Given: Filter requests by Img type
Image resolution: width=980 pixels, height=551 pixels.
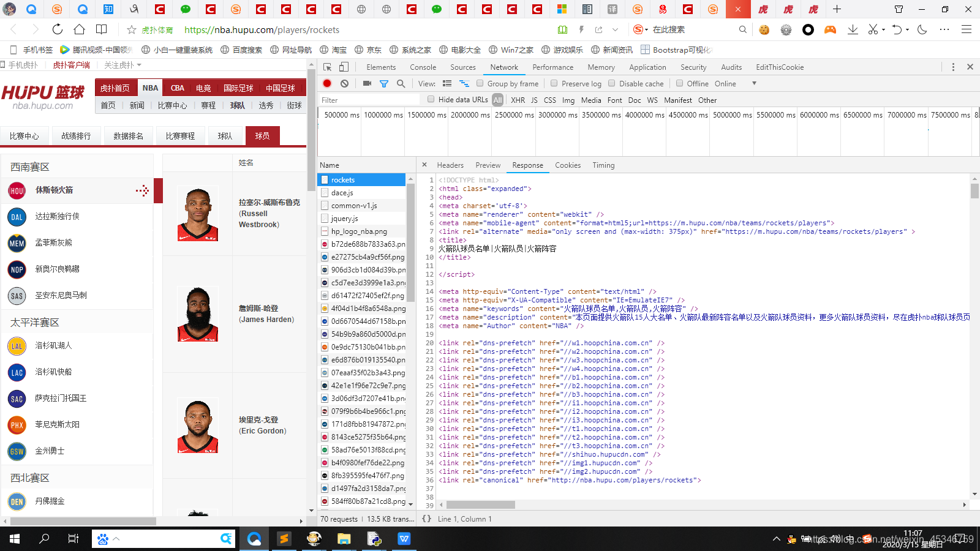Looking at the screenshot, I should click(568, 100).
